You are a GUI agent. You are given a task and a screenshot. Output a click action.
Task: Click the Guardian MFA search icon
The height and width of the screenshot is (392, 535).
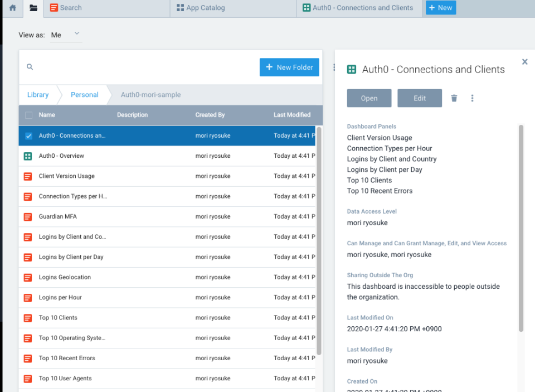tap(28, 217)
